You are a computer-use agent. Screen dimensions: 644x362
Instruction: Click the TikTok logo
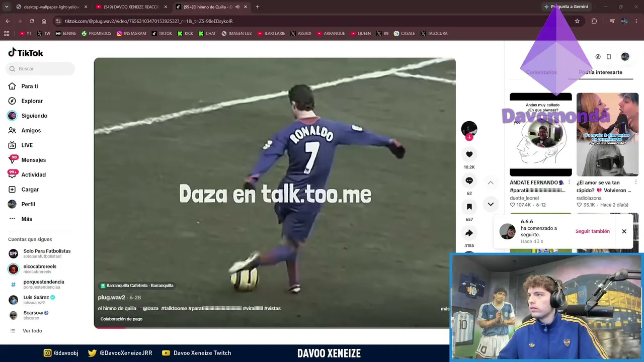click(26, 53)
